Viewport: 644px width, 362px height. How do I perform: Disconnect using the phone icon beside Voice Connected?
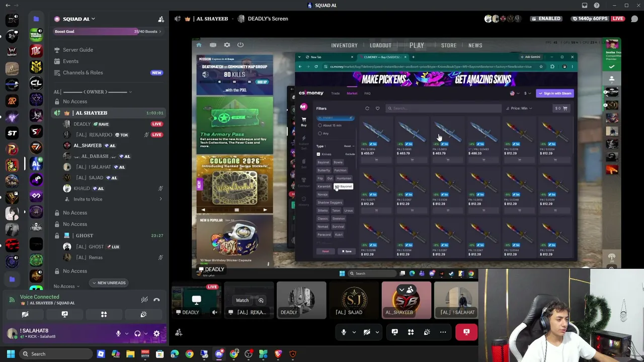[x=156, y=300]
